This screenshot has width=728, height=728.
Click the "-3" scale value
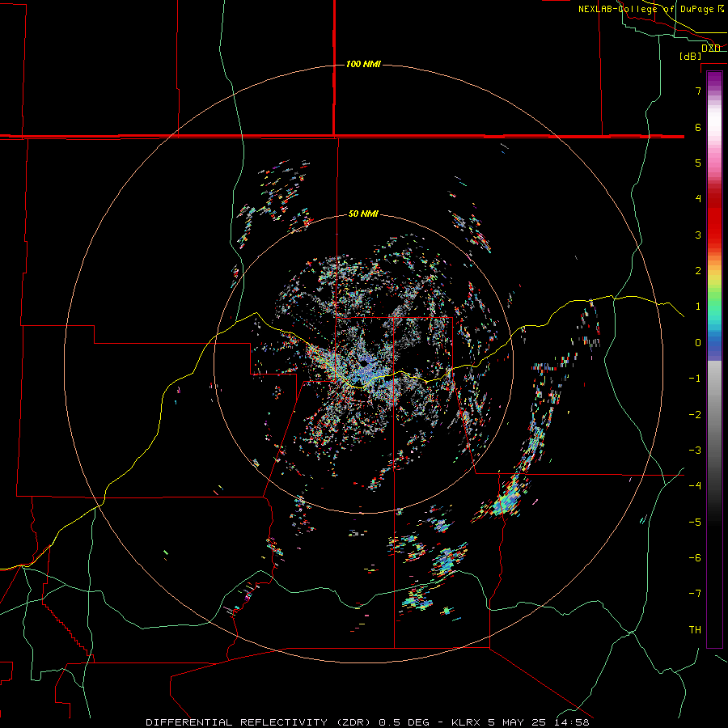coord(695,451)
